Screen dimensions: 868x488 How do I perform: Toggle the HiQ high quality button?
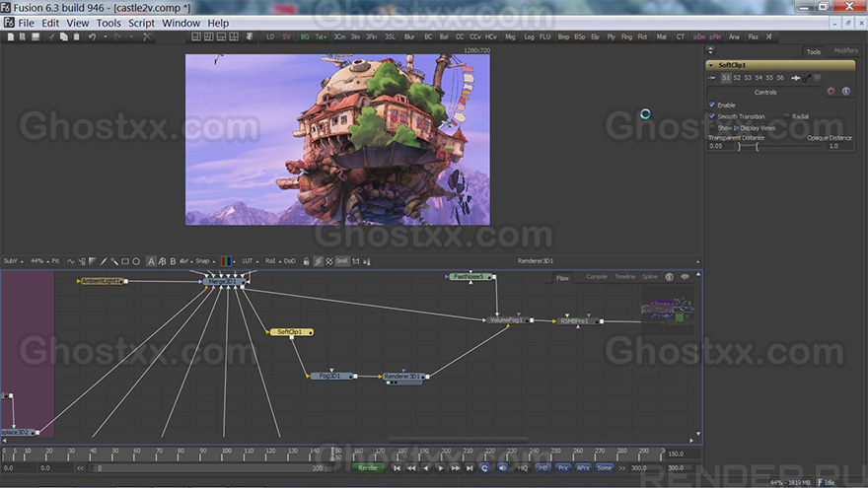[523, 468]
